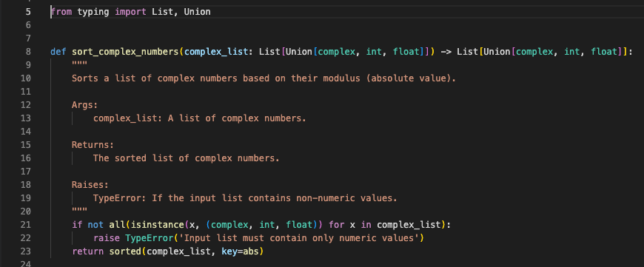The height and width of the screenshot is (267, 644).
Task: Click 'key' argument name on line 23
Action: pyautogui.click(x=229, y=251)
